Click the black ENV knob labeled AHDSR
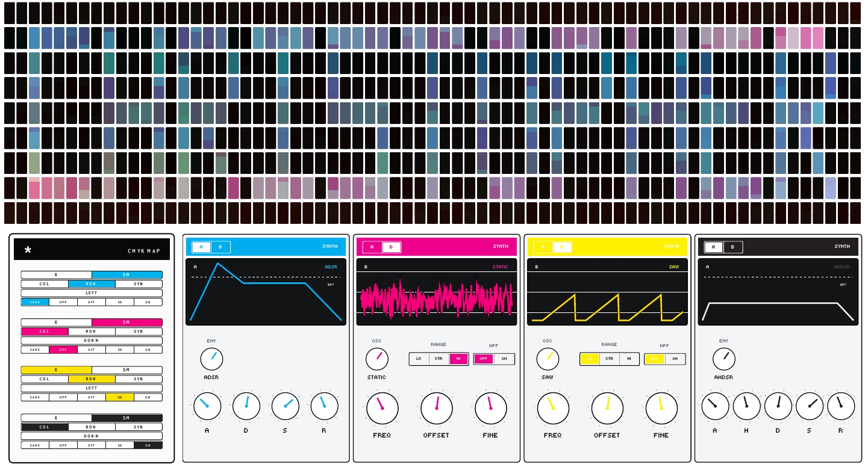868x464 pixels. [x=723, y=359]
